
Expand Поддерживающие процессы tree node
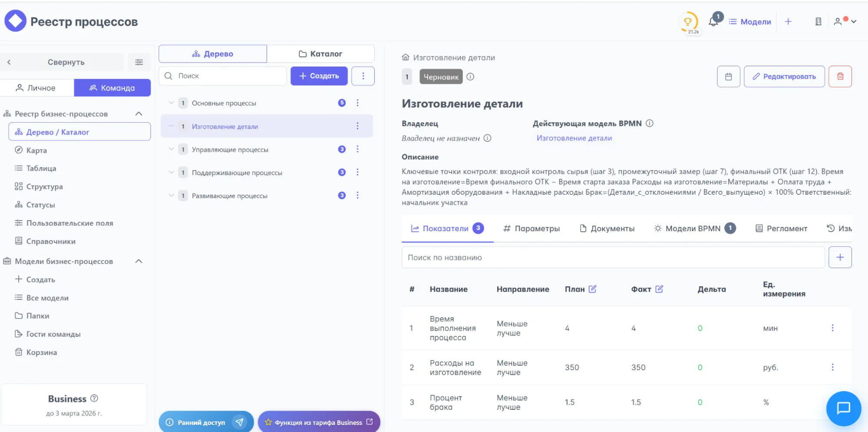(x=171, y=172)
